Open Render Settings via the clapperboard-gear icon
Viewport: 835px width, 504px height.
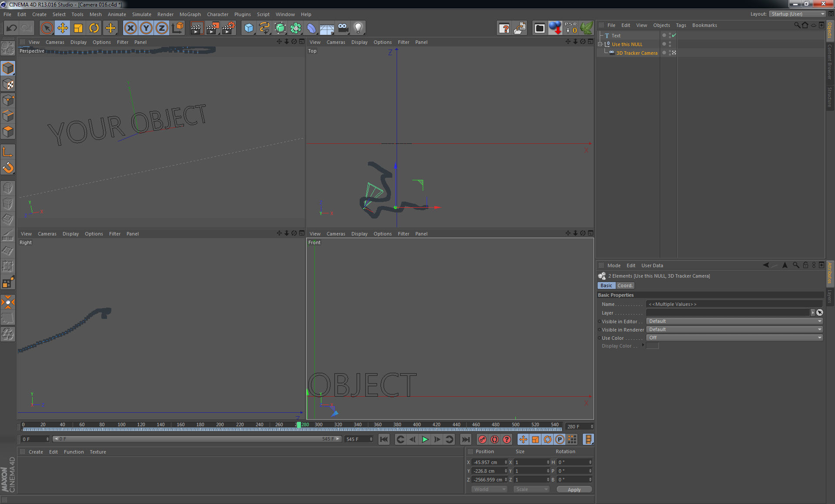[228, 28]
